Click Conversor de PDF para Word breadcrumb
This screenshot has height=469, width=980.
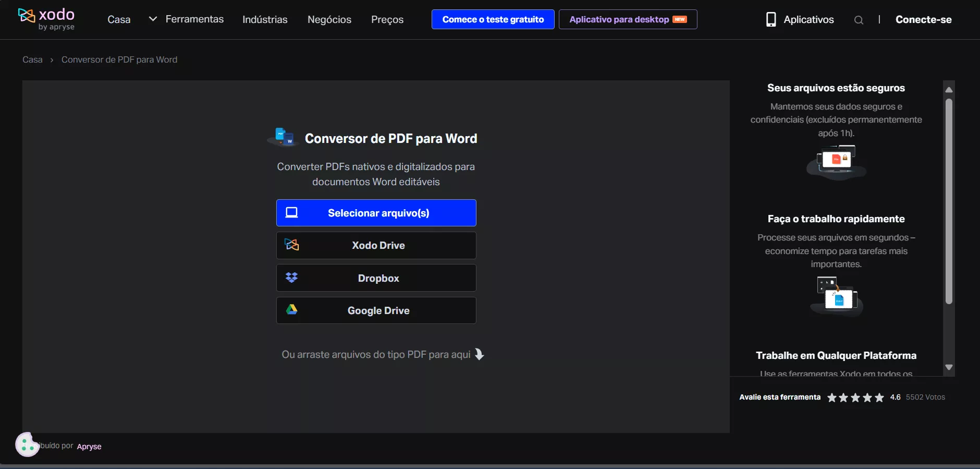tap(119, 59)
